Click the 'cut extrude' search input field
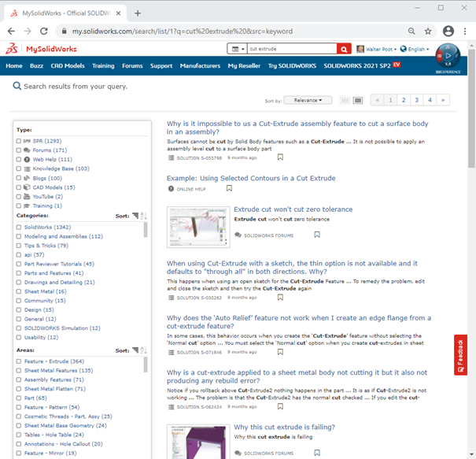 [x=292, y=49]
